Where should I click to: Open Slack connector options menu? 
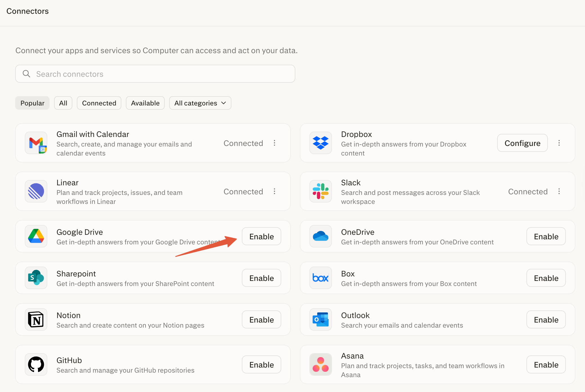pos(559,191)
